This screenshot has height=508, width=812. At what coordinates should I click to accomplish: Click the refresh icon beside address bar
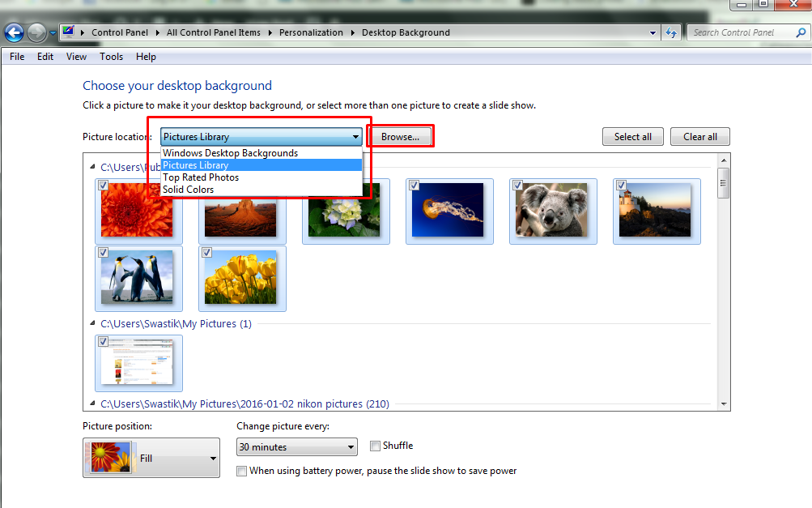pos(670,33)
